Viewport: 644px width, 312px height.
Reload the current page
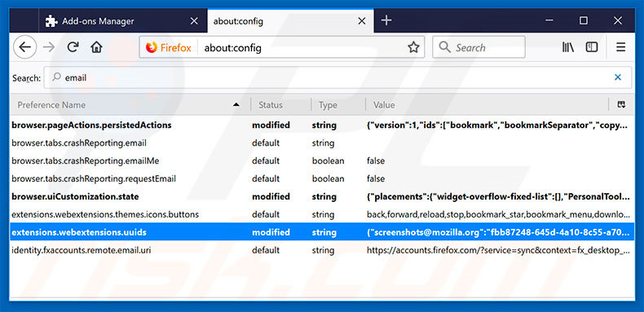[73, 47]
